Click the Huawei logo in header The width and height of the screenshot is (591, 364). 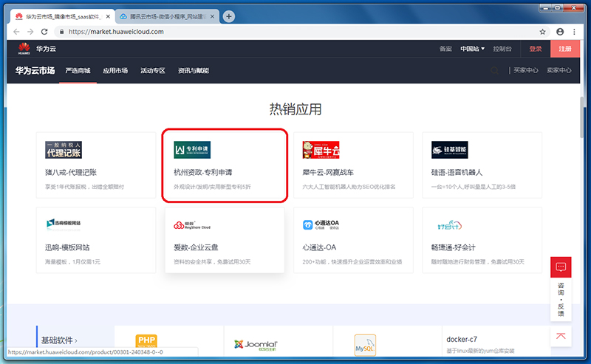pos(24,49)
